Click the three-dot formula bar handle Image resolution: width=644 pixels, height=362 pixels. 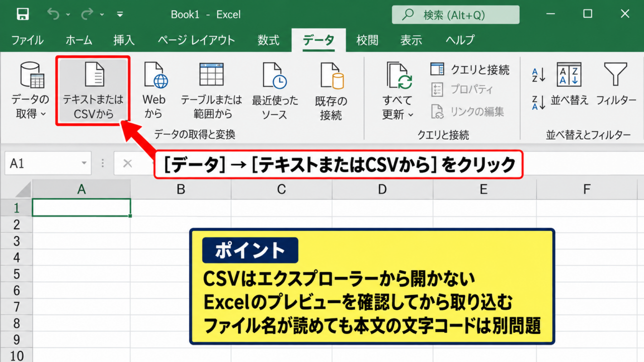(103, 163)
